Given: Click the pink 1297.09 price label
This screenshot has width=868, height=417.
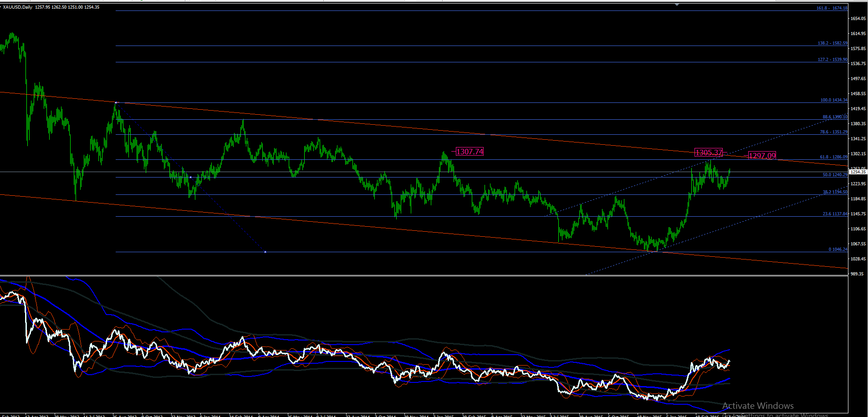Looking at the screenshot, I should [x=762, y=156].
